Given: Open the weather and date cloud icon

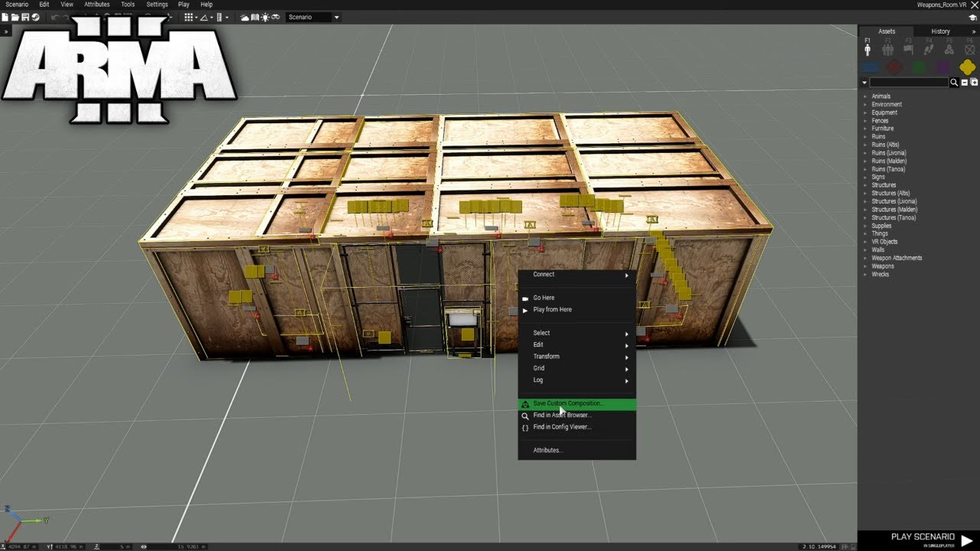Looking at the screenshot, I should point(244,18).
